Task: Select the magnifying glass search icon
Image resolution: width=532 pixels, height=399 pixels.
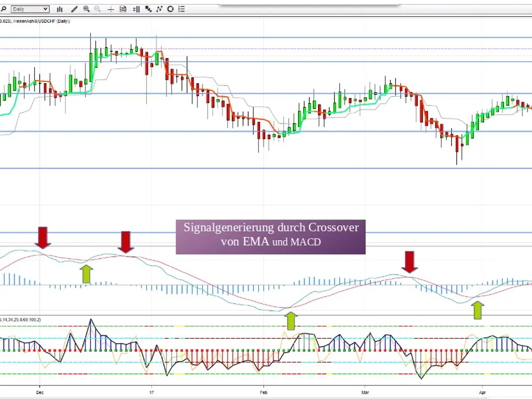Action: 3,9
